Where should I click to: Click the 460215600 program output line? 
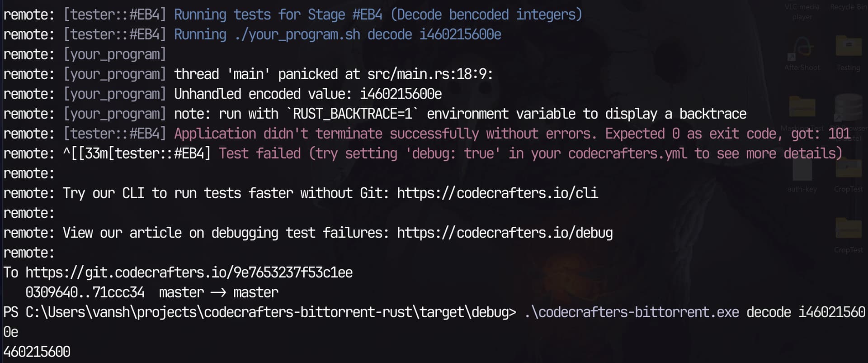[37, 352]
